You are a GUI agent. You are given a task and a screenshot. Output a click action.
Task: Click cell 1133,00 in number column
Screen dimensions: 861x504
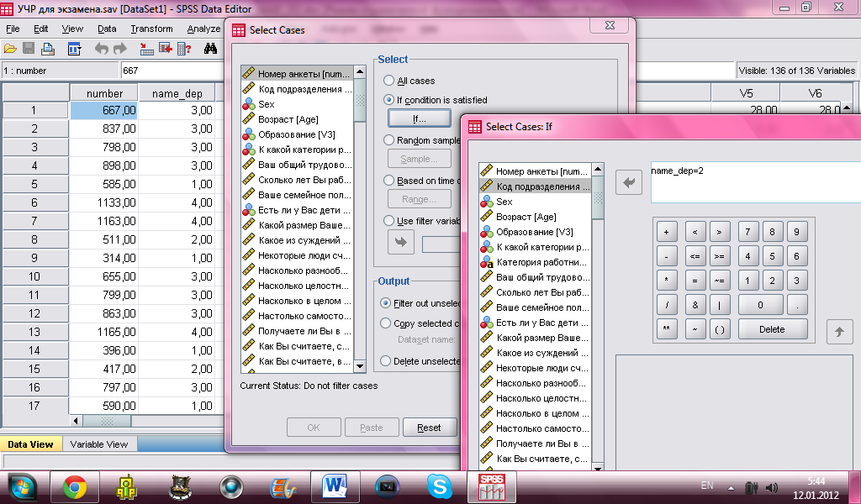tap(103, 203)
